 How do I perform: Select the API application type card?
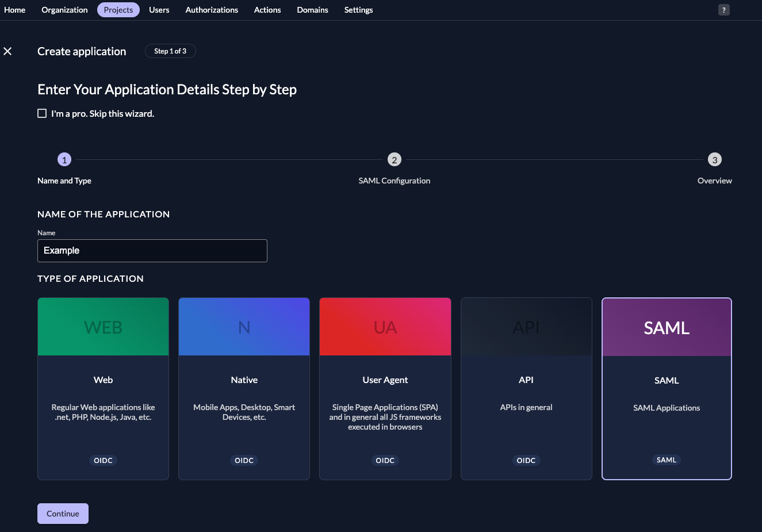(526, 388)
